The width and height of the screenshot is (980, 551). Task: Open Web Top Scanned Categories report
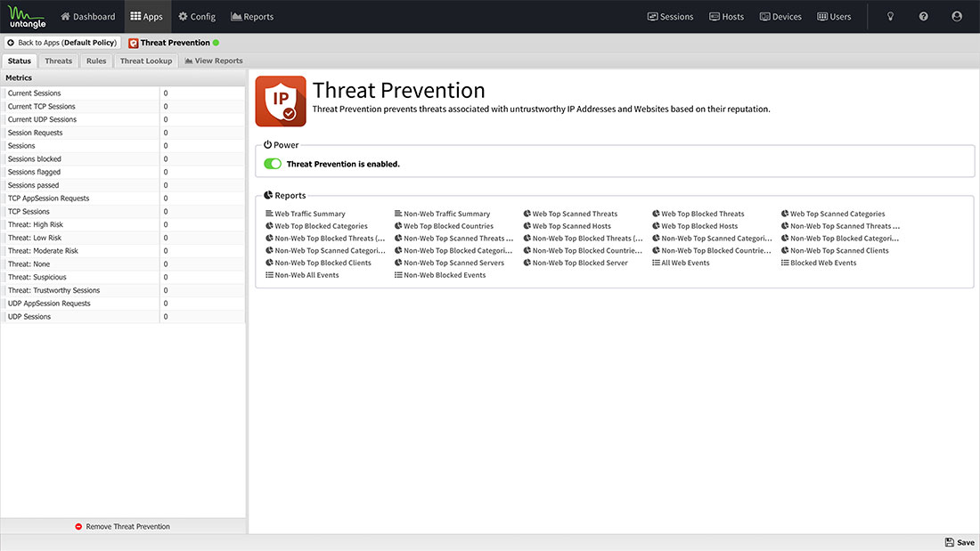[x=832, y=214]
